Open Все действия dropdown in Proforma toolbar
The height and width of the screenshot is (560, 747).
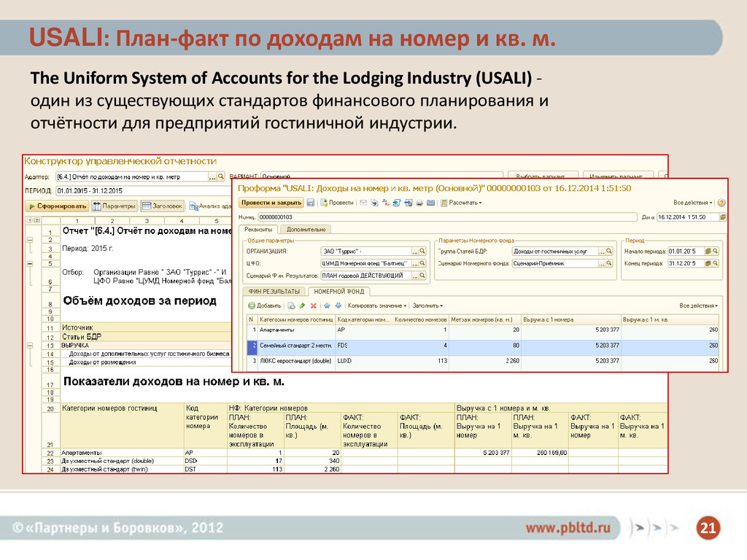[x=693, y=203]
